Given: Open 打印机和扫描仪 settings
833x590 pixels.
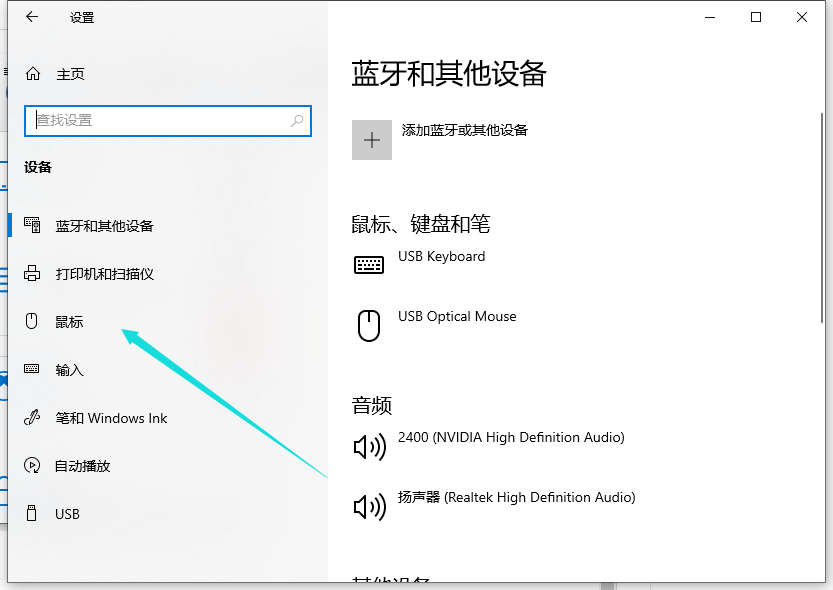Looking at the screenshot, I should coord(104,274).
